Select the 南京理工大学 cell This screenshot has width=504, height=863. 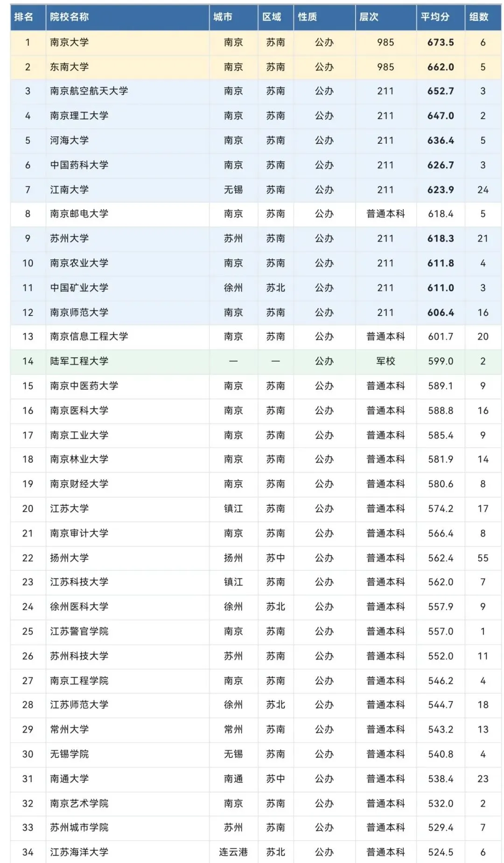pos(127,116)
